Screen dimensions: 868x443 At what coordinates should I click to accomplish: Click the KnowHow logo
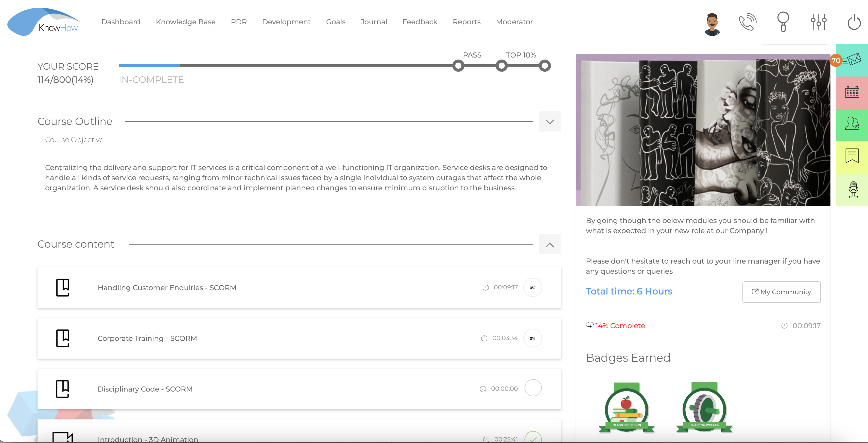coord(43,22)
